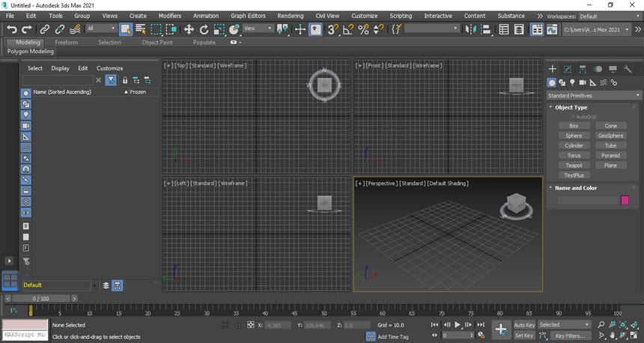Toggle Set Key mode
This screenshot has width=644, height=343.
524,336
